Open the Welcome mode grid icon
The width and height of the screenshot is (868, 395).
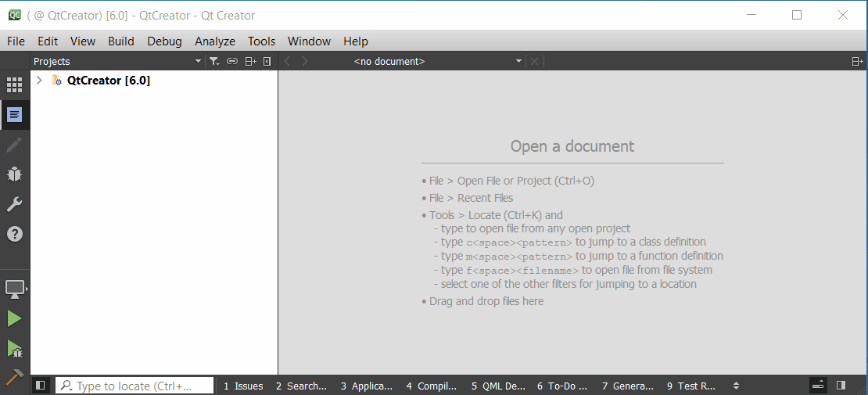15,85
